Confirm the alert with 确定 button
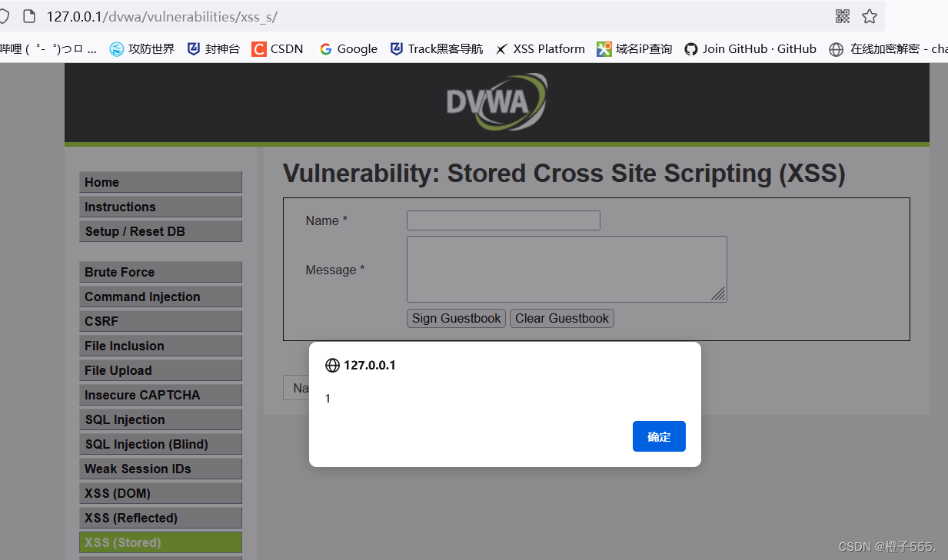 point(659,436)
